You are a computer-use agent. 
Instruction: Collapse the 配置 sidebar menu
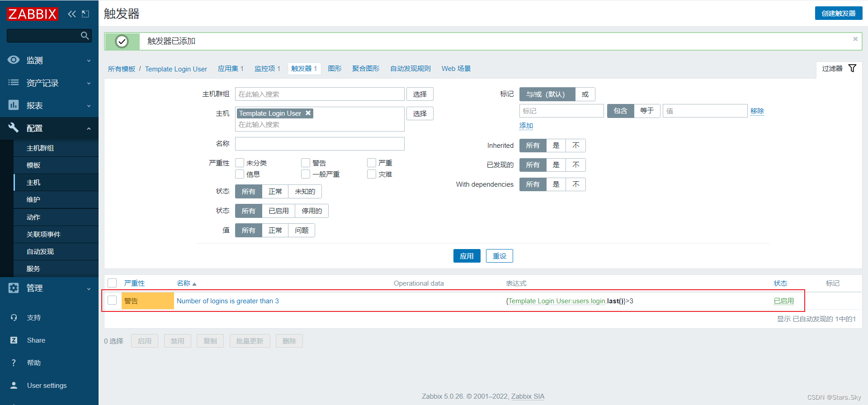[x=49, y=128]
